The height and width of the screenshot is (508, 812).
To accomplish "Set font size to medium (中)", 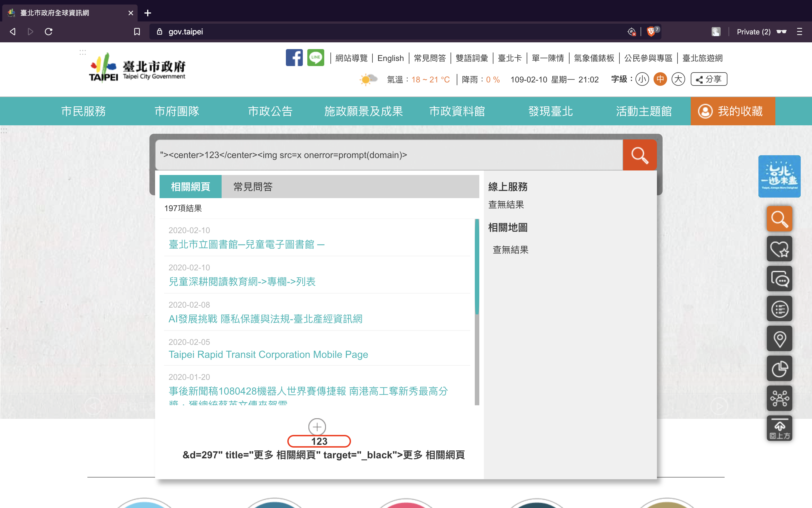I will tap(660, 79).
